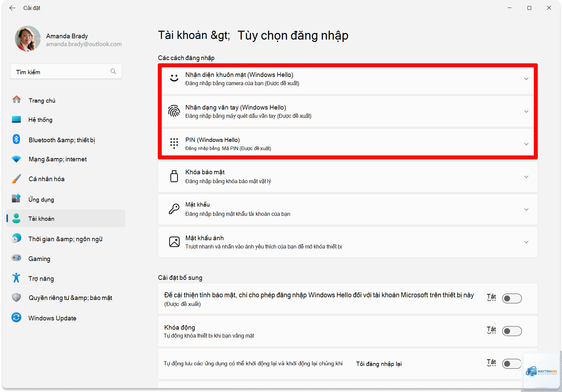Click the amanda.brady@outlook.com email
The image size is (562, 392).
(x=84, y=44)
